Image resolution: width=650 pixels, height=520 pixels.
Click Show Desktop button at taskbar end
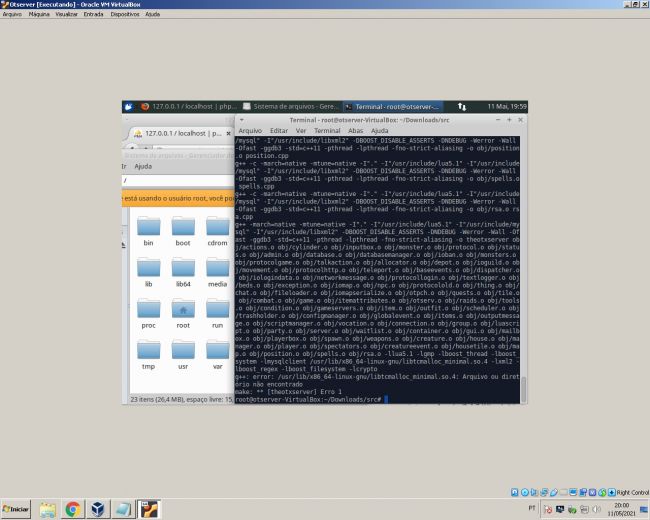point(644,509)
